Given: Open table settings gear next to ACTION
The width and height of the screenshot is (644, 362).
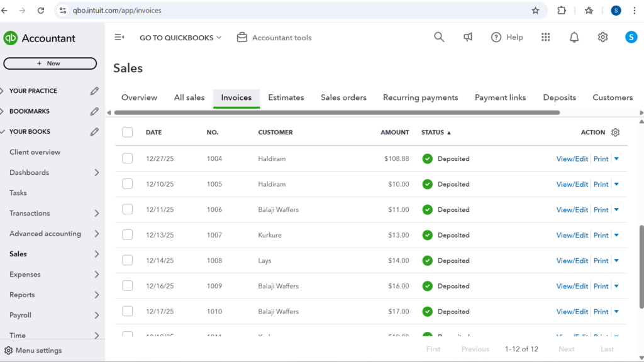Looking at the screenshot, I should [615, 133].
